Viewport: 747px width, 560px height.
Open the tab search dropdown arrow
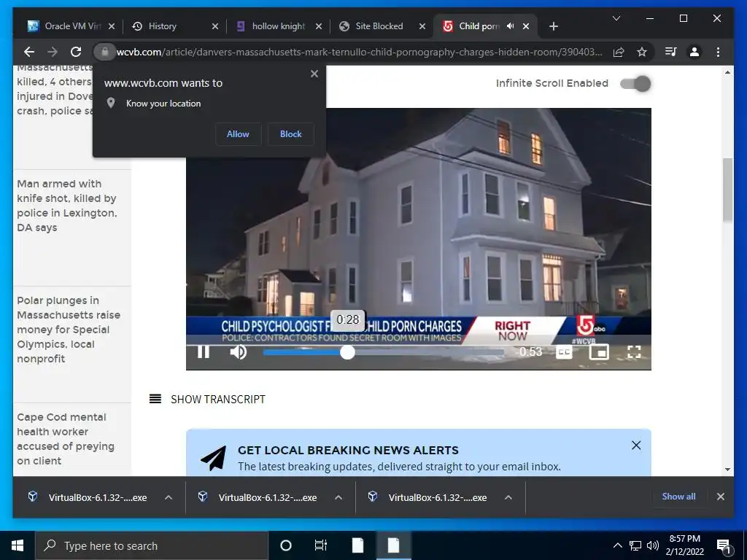coord(616,18)
